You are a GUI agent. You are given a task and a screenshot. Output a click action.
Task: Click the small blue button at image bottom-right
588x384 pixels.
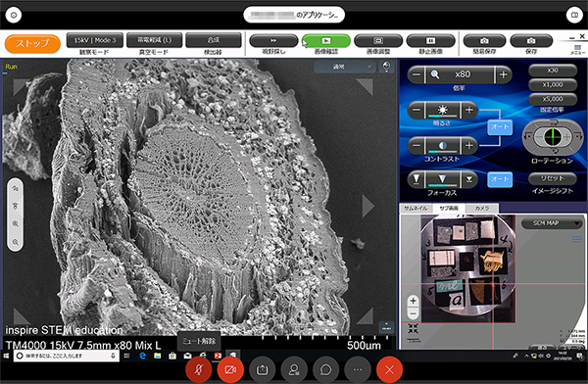(x=386, y=327)
